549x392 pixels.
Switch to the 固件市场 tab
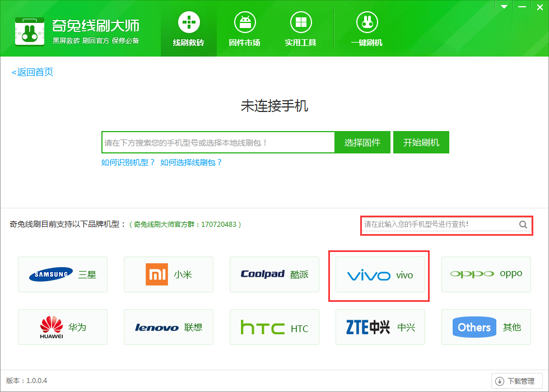click(244, 29)
